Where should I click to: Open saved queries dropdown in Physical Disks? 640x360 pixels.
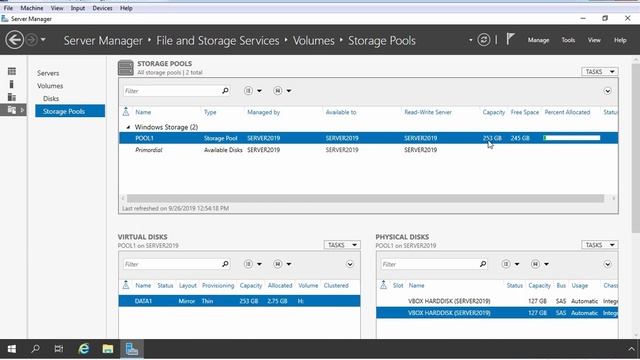[540, 264]
